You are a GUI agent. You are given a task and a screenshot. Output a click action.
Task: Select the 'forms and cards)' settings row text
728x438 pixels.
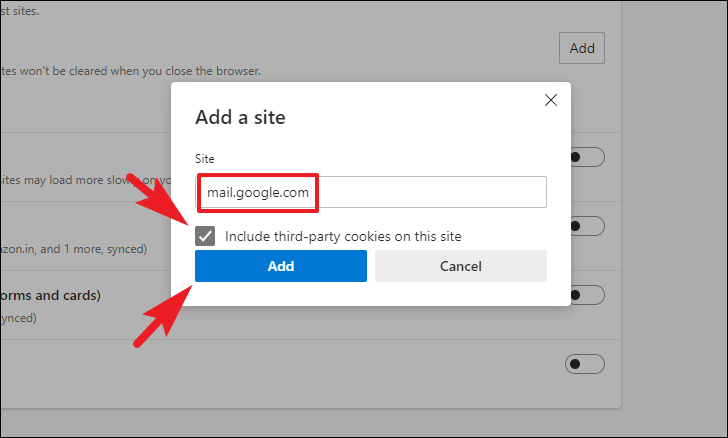pyautogui.click(x=50, y=295)
